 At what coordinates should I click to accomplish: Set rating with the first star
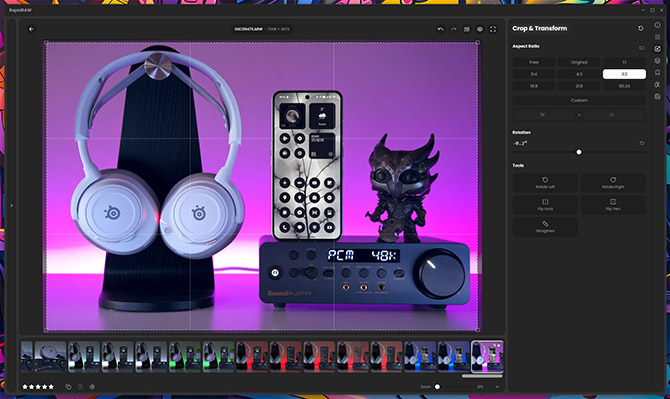coord(25,387)
